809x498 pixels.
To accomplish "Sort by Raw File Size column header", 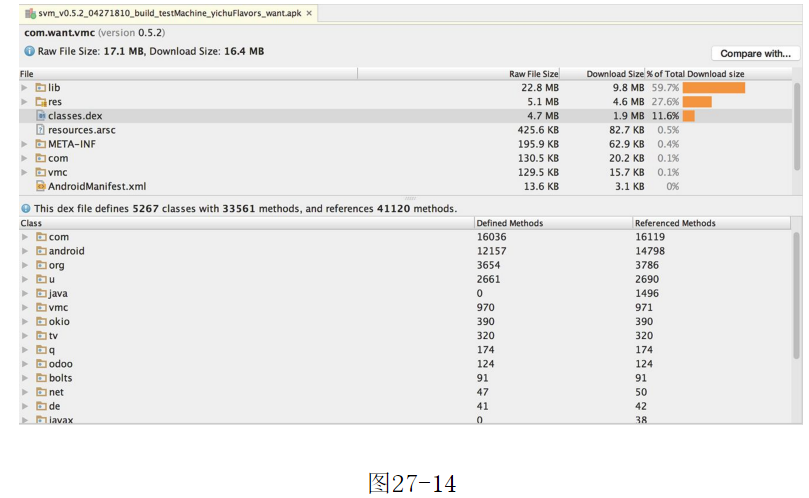I will point(533,74).
